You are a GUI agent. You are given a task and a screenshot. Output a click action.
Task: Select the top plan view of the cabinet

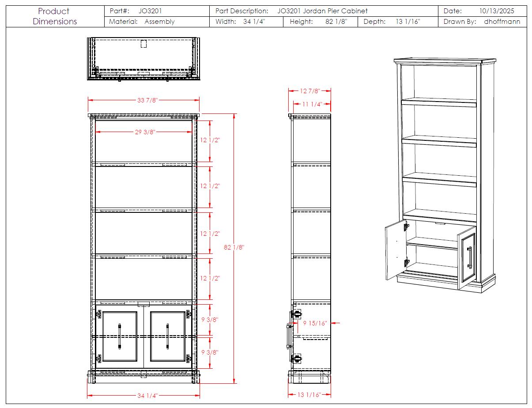coord(143,59)
